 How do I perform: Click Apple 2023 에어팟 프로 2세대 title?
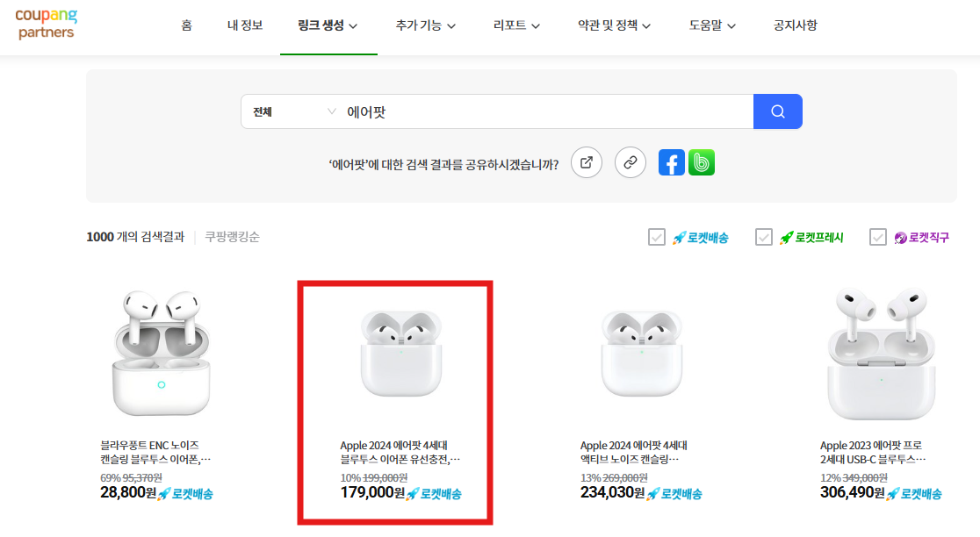[873, 452]
